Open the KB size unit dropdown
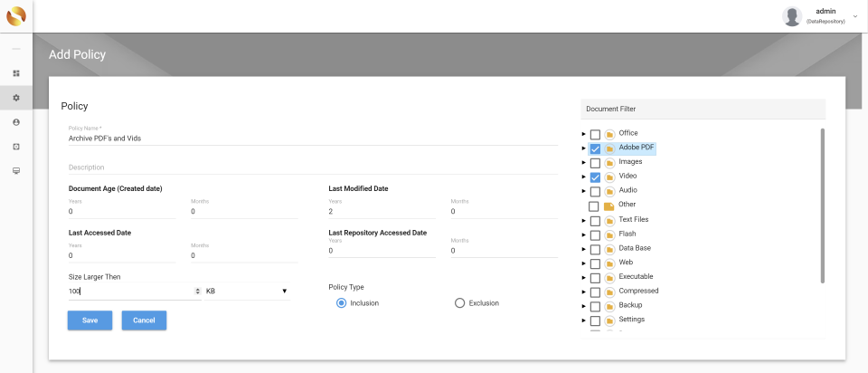 pyautogui.click(x=246, y=292)
